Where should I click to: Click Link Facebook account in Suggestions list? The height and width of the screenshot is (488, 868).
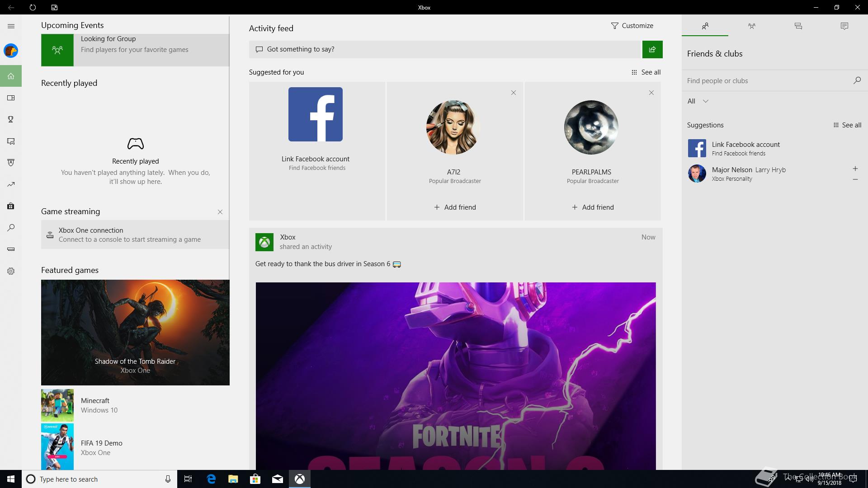(x=774, y=148)
